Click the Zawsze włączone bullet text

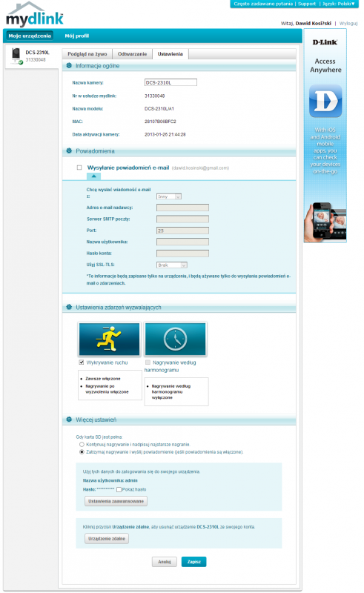coord(102,379)
